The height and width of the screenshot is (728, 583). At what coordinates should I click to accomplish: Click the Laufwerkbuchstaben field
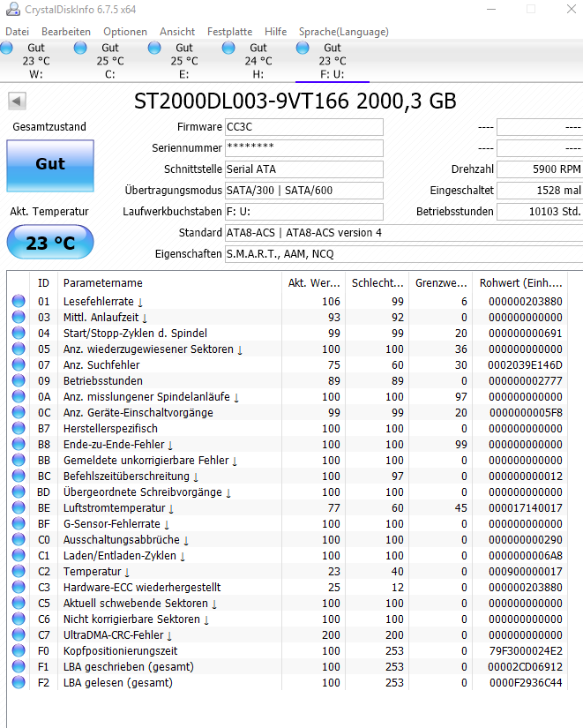coord(304,211)
